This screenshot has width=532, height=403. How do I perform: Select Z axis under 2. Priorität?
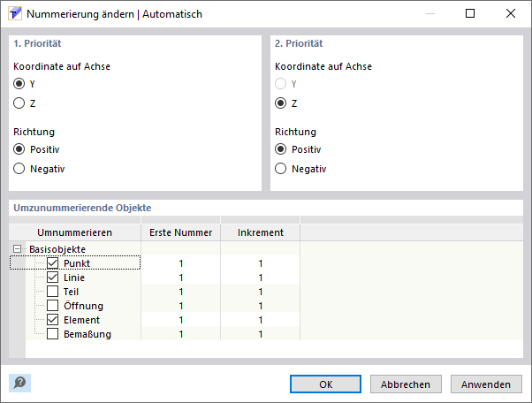coord(281,103)
